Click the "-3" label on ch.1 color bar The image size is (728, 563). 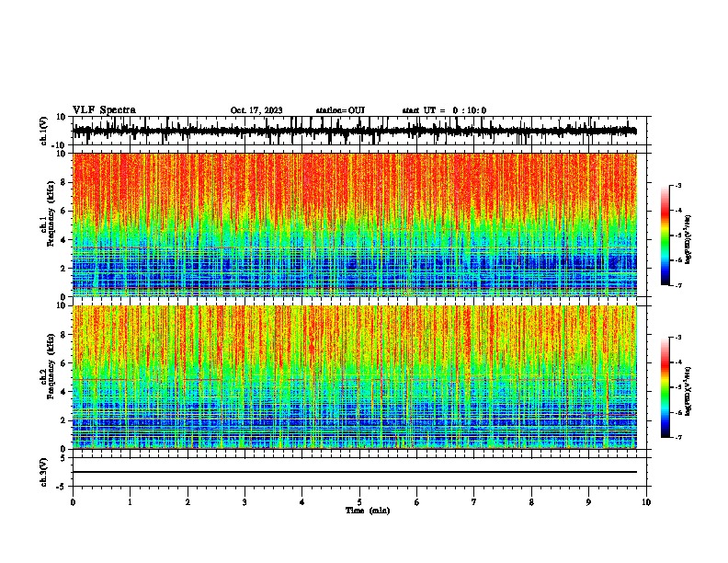pos(677,185)
